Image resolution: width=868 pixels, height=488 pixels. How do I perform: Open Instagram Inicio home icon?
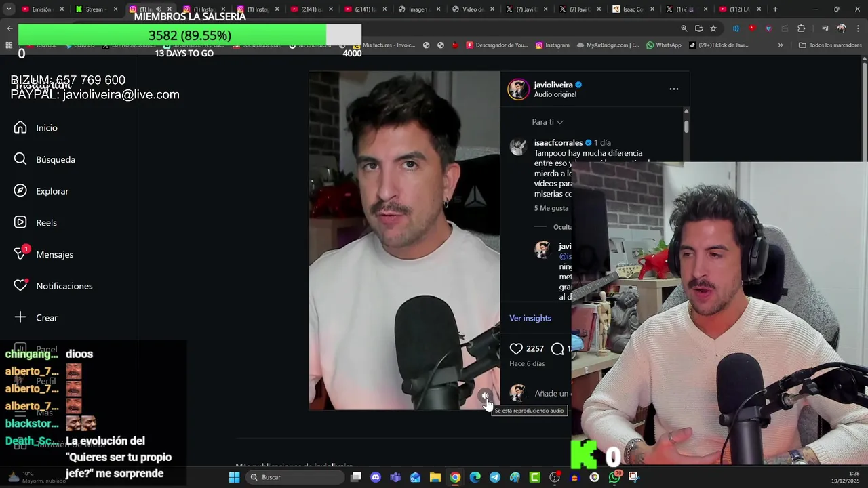click(x=20, y=127)
